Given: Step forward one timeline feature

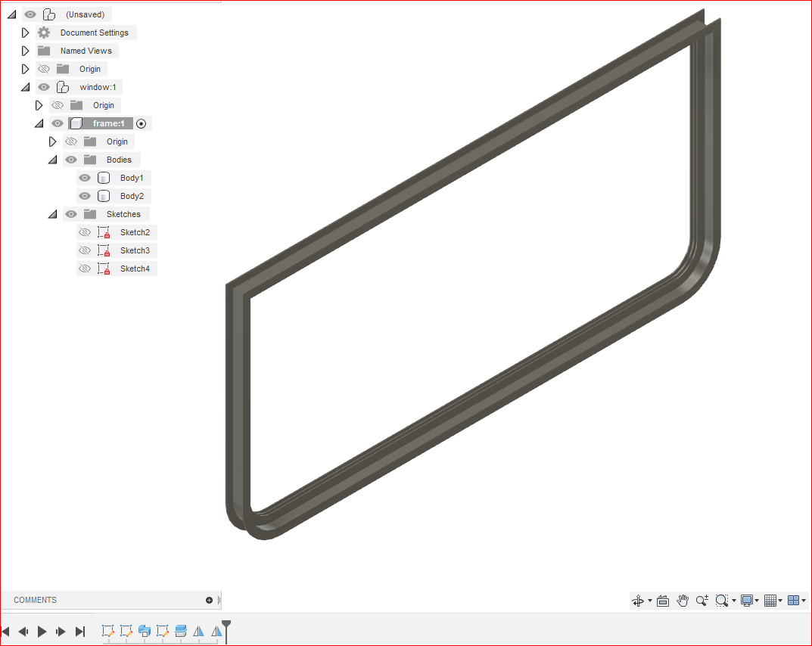Looking at the screenshot, I should (x=61, y=632).
